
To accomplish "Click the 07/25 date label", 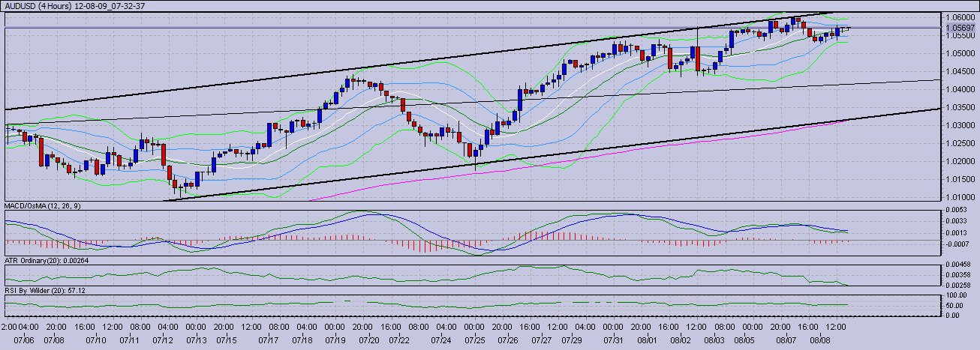I will pyautogui.click(x=474, y=340).
